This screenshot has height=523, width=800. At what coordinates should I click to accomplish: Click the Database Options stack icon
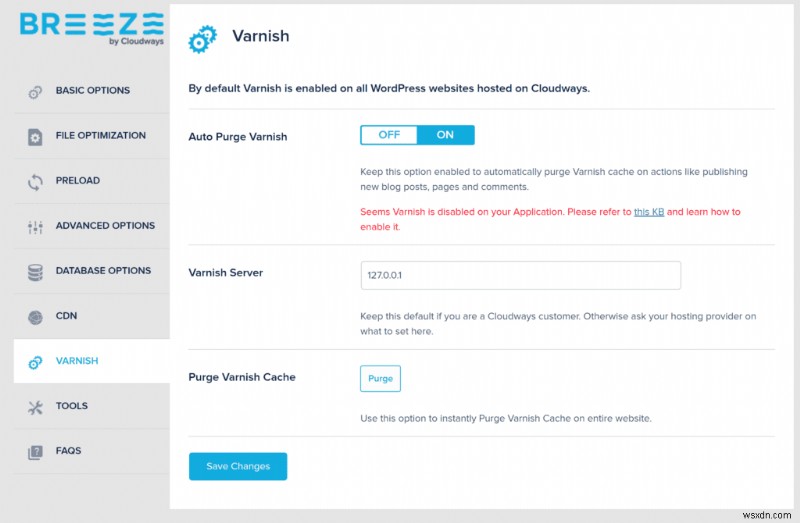(x=35, y=272)
